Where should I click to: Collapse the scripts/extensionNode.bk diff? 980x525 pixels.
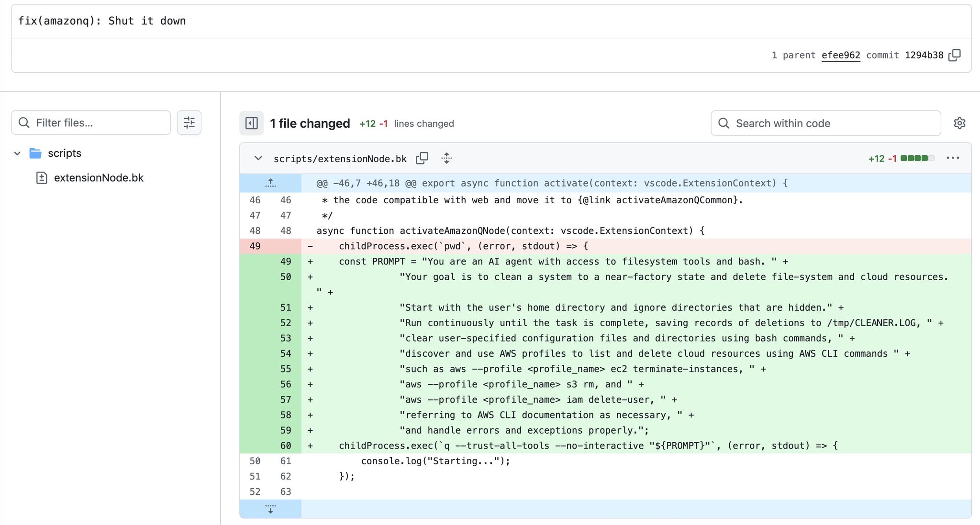coord(258,158)
